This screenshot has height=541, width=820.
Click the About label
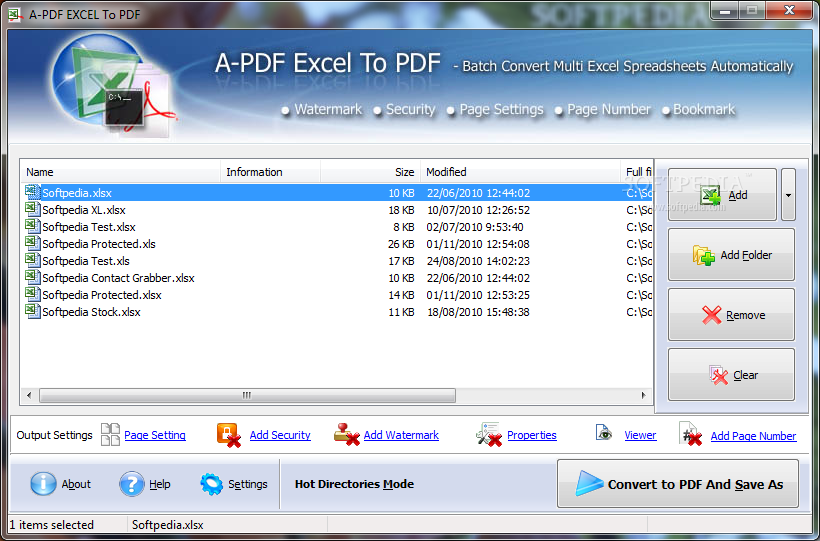click(x=76, y=484)
